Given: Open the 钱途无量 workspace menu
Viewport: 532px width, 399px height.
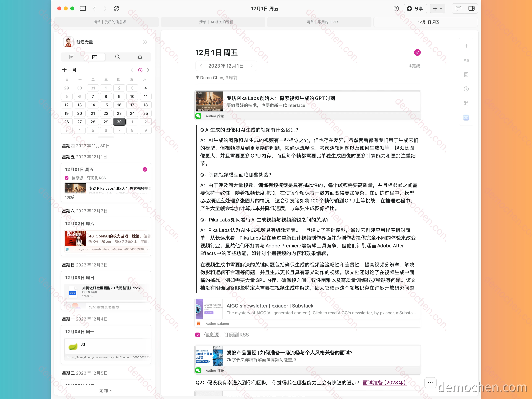Looking at the screenshot, I should click(85, 42).
